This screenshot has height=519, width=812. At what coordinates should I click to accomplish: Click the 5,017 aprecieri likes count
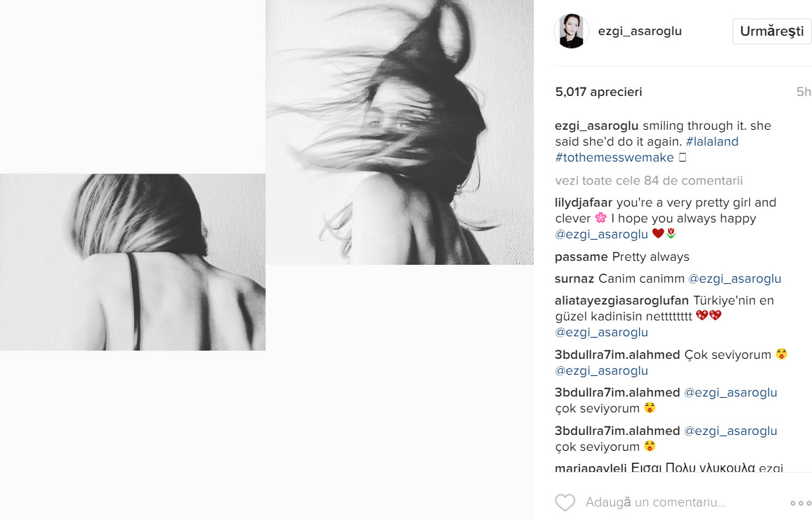coord(599,92)
